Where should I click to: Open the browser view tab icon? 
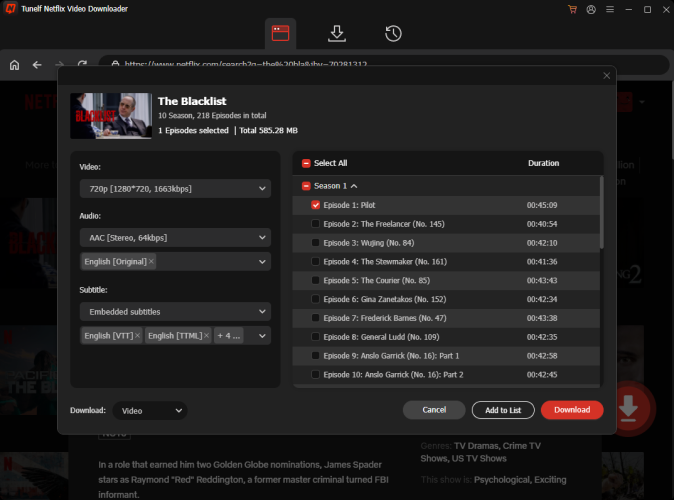pyautogui.click(x=281, y=34)
